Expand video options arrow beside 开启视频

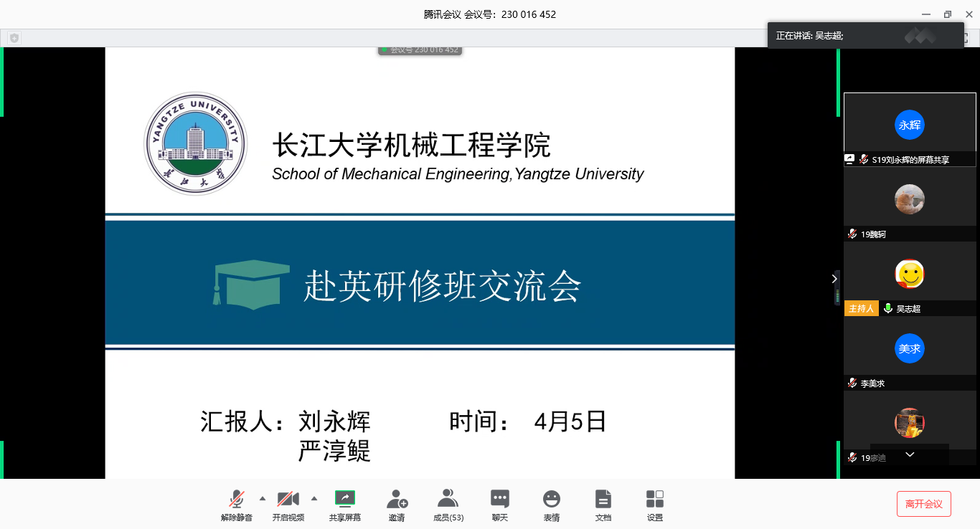click(314, 498)
